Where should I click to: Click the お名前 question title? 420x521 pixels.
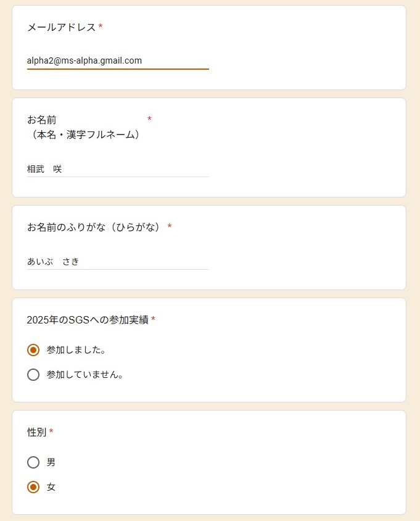tap(41, 120)
